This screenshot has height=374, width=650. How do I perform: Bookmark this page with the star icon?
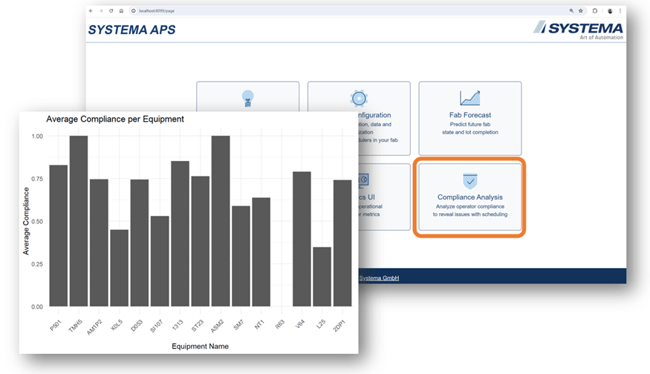point(581,11)
